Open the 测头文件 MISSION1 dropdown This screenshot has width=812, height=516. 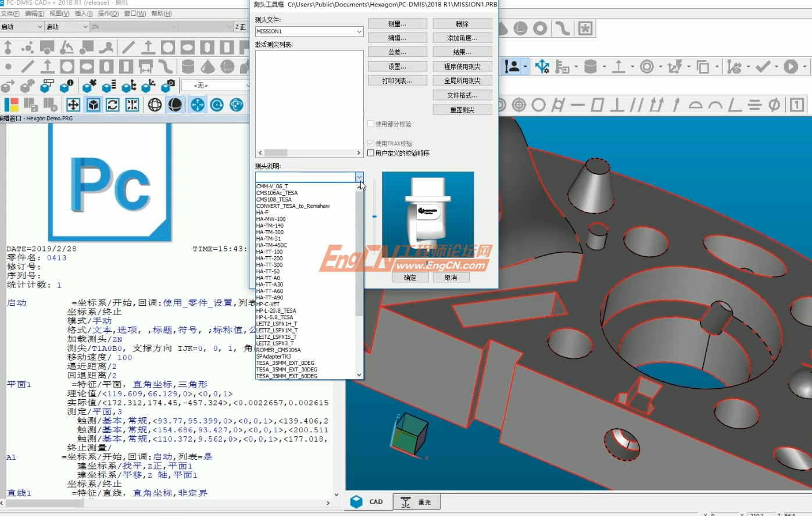click(x=359, y=31)
